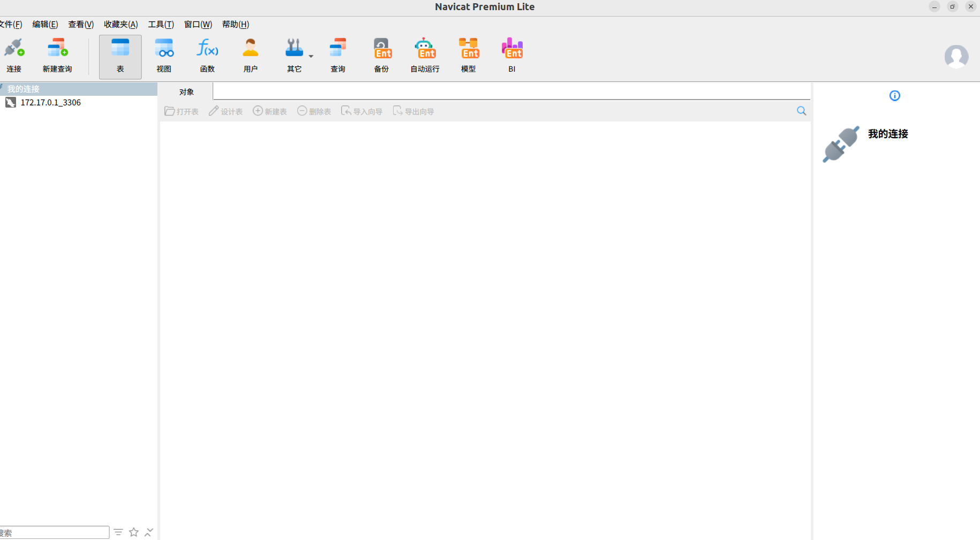The image size is (980, 540).
Task: Click the search field in sidebar bottom
Action: [54, 533]
